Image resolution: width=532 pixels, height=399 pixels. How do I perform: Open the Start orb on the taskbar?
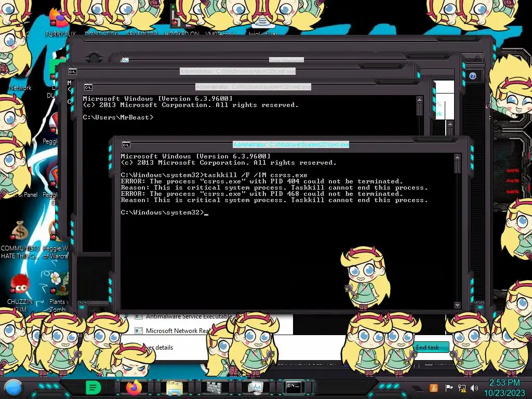(x=14, y=388)
